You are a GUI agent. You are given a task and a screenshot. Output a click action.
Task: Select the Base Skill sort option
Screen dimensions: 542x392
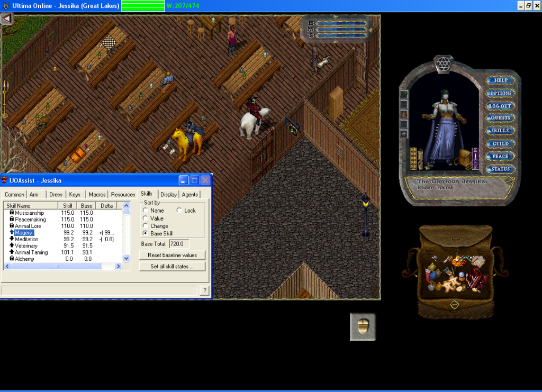tap(158, 233)
